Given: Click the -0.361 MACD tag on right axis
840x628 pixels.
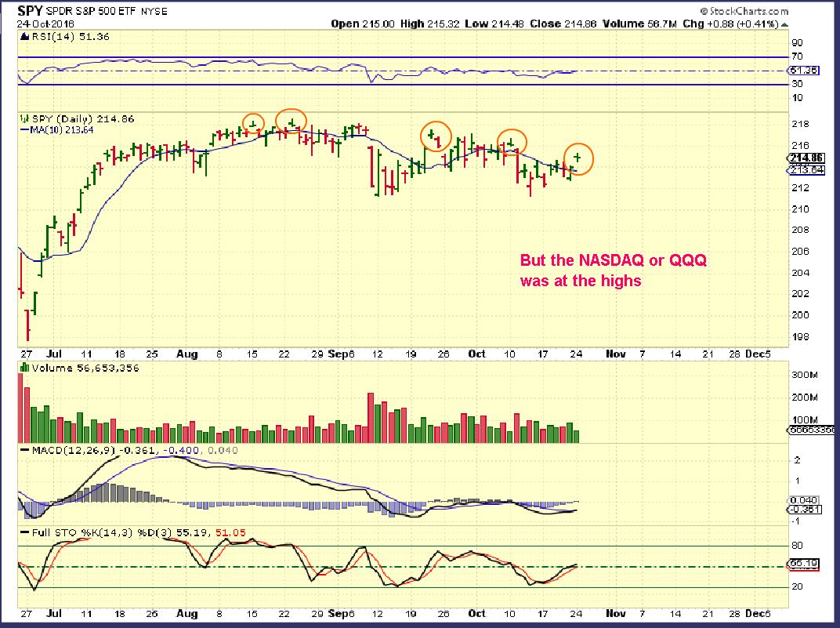Looking at the screenshot, I should [x=804, y=509].
